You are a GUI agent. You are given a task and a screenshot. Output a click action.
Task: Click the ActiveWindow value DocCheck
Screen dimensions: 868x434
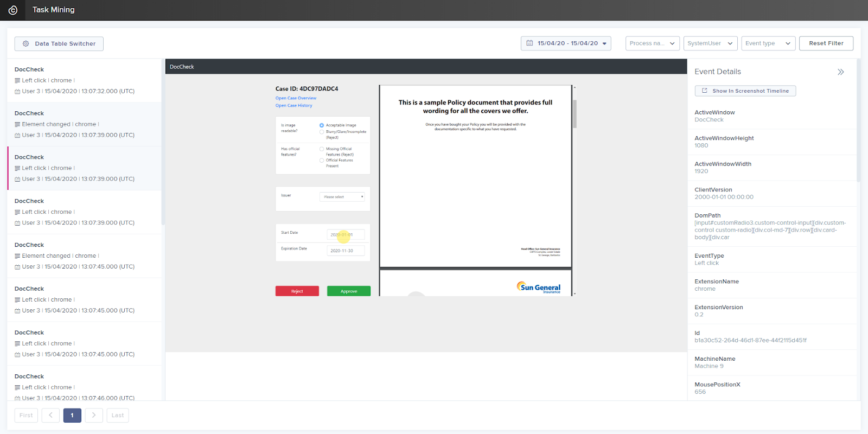(x=709, y=120)
